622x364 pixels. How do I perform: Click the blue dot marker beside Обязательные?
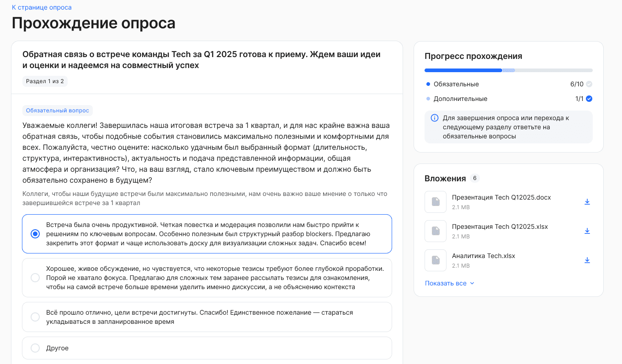[427, 84]
